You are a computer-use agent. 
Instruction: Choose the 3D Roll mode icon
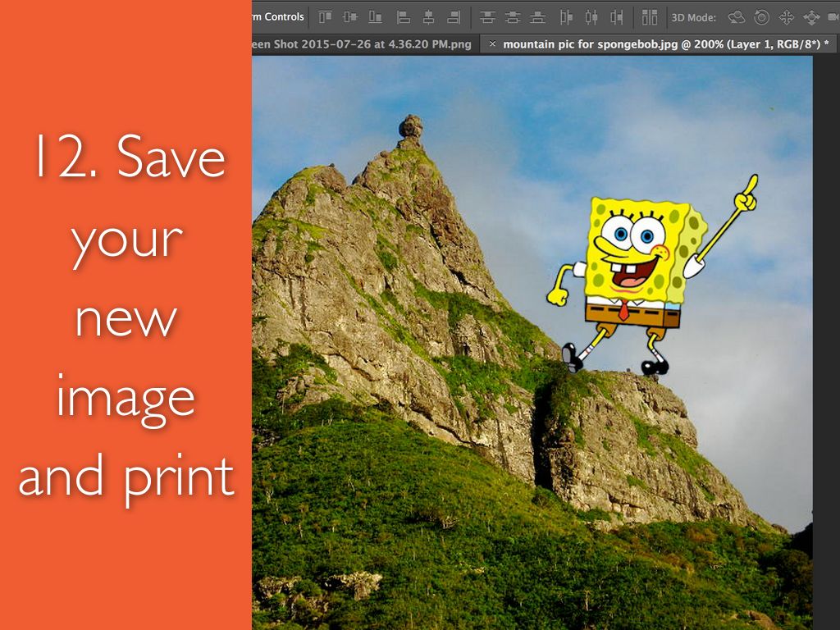761,17
